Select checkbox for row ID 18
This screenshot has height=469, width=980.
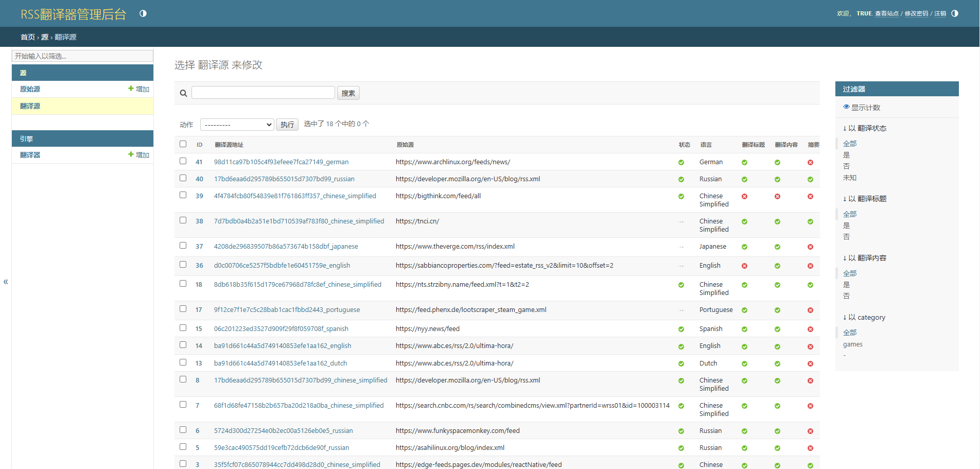[x=183, y=284]
